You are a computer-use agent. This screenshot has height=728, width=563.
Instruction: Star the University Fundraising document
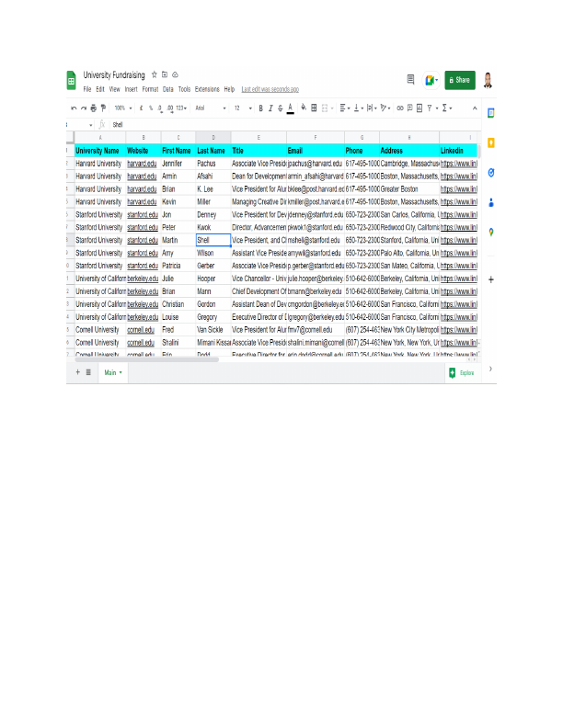tap(155, 74)
